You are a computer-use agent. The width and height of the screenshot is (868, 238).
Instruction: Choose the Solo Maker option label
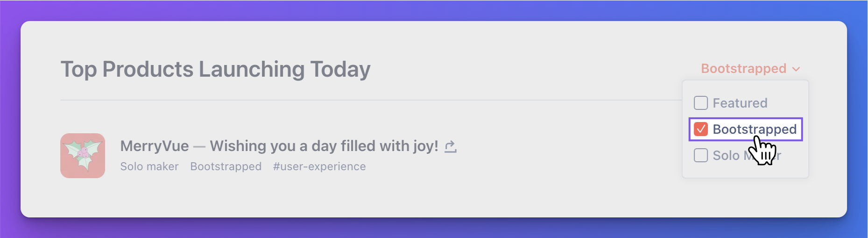[x=747, y=155]
